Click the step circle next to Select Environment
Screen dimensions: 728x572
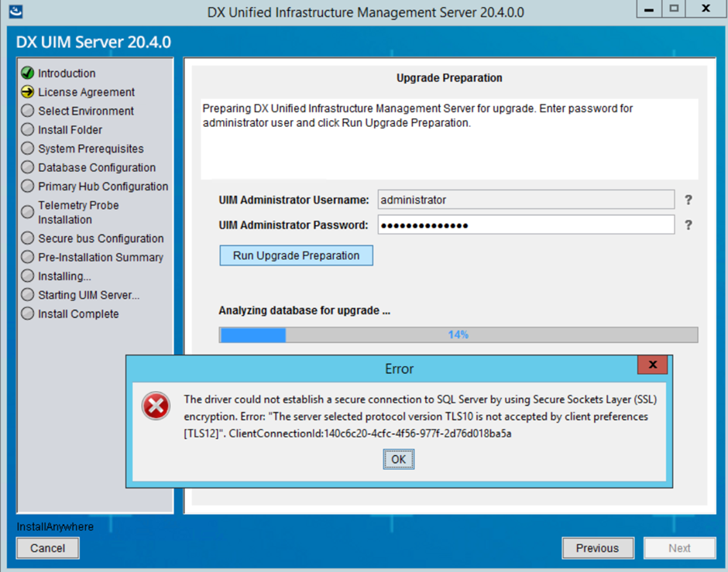[x=27, y=111]
